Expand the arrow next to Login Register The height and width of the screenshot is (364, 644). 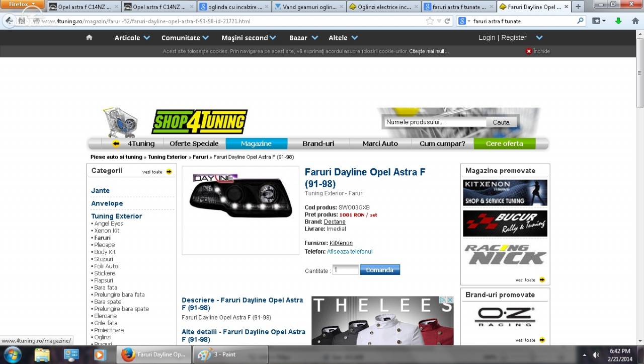(x=539, y=38)
